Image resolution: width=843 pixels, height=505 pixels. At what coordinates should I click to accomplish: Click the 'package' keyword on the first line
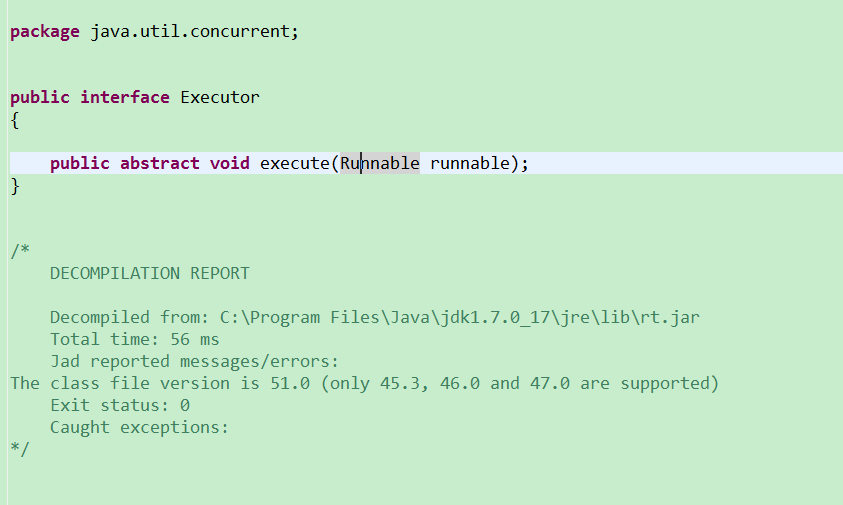(45, 32)
